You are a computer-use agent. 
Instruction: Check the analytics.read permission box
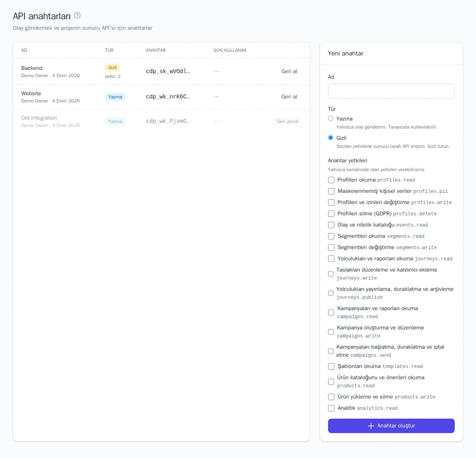[x=331, y=408]
